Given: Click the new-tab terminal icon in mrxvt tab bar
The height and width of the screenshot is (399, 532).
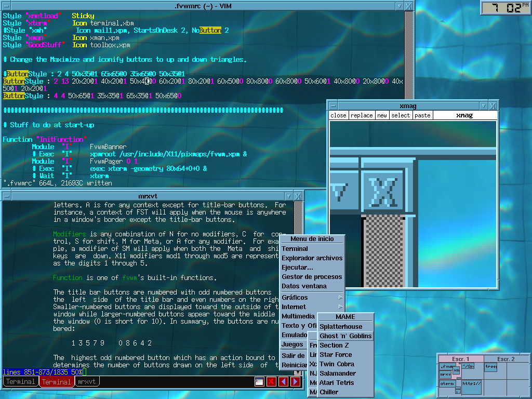Looking at the screenshot, I should coord(259,382).
